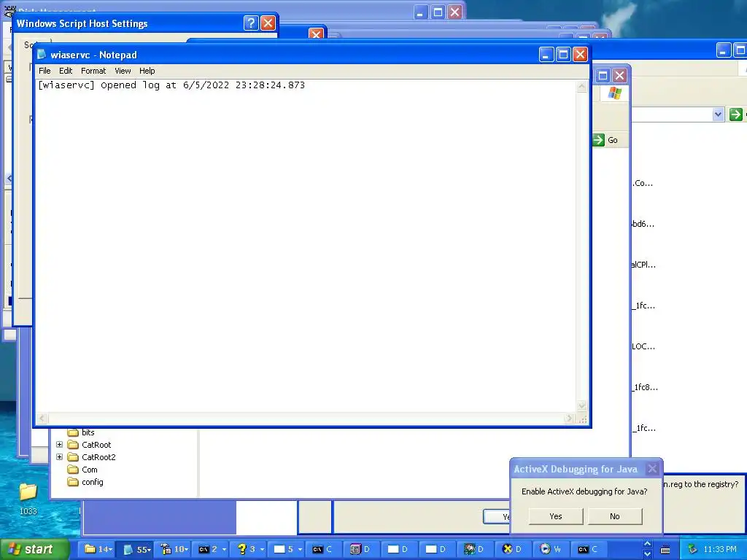Select the file item labeled "bd6..."
The image size is (747, 560).
[x=643, y=224]
